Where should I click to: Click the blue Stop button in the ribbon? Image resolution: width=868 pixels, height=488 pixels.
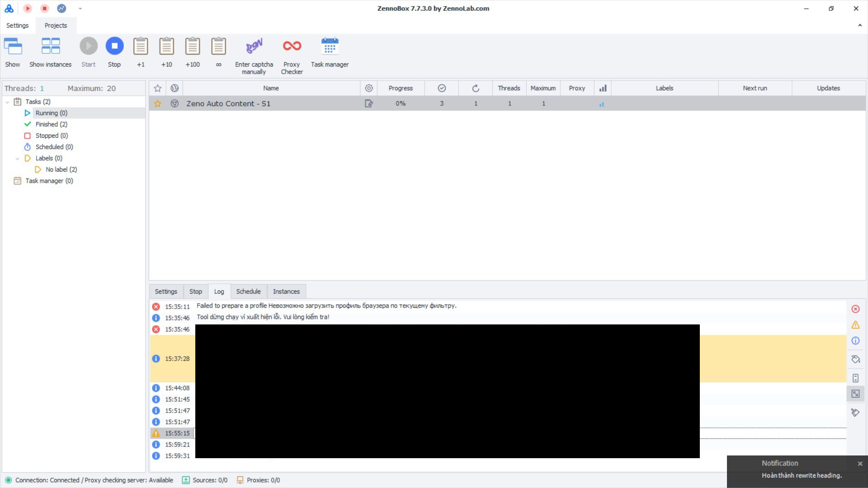point(114,53)
